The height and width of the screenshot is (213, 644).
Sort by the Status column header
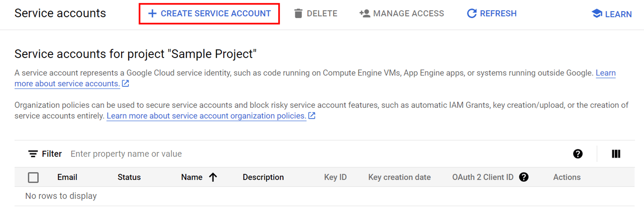tap(129, 177)
